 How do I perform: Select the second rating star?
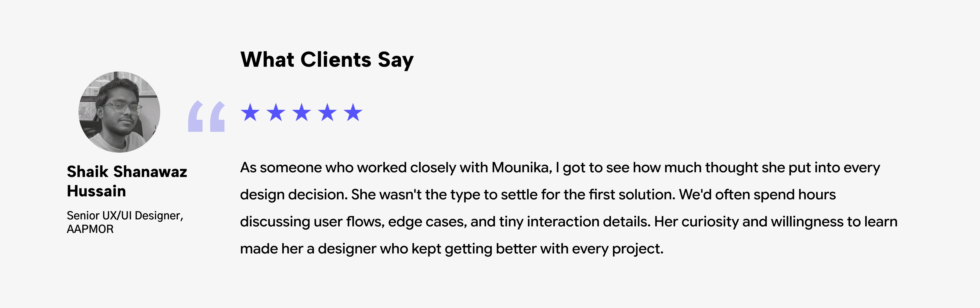click(276, 113)
